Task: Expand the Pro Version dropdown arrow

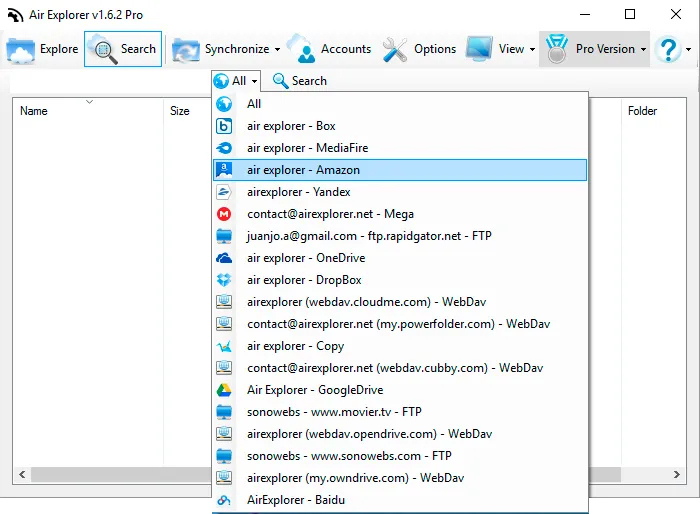Action: tap(643, 49)
